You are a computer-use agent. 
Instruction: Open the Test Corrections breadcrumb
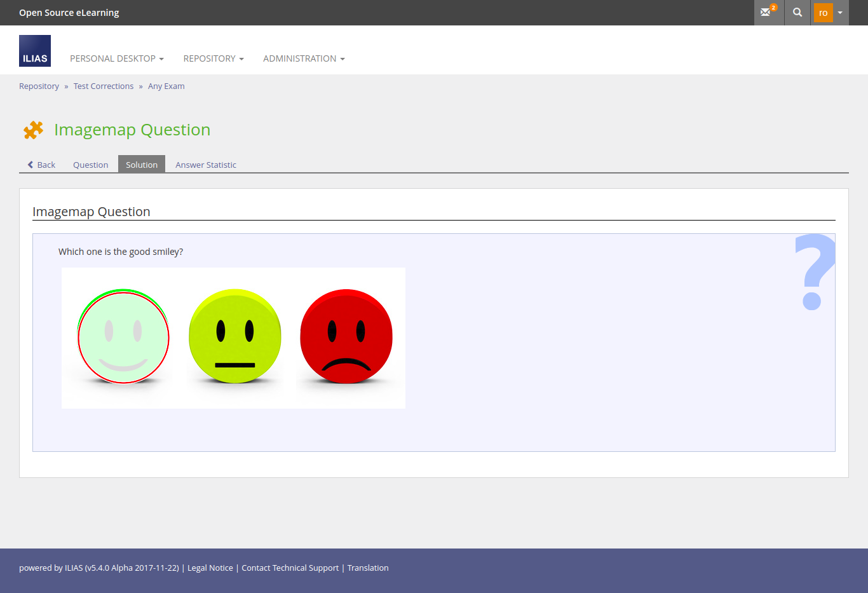pos(104,86)
